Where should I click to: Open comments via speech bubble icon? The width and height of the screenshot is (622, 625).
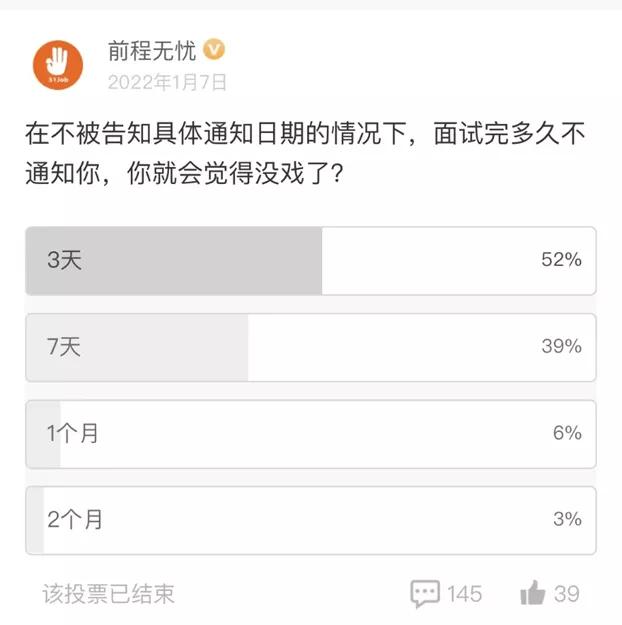coord(425,593)
